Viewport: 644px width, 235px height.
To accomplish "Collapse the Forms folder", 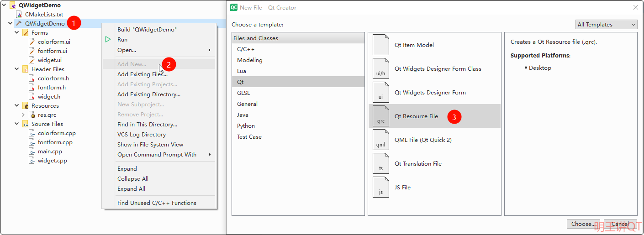I will 17,33.
